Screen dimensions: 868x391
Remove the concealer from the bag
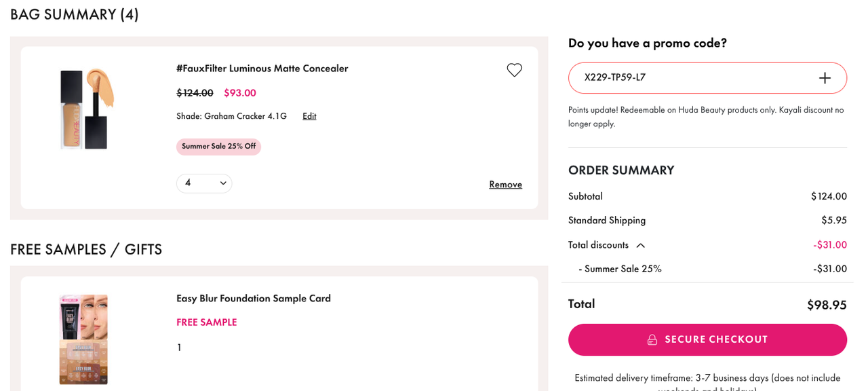click(505, 184)
